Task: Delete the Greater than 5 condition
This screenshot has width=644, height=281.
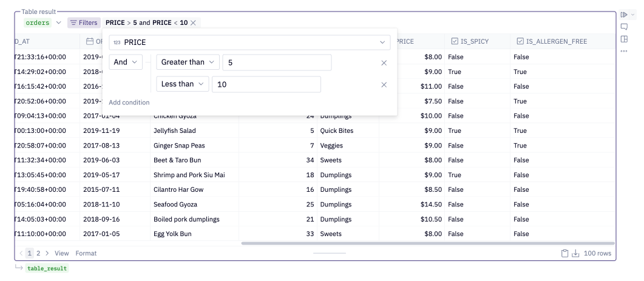Action: [x=384, y=63]
